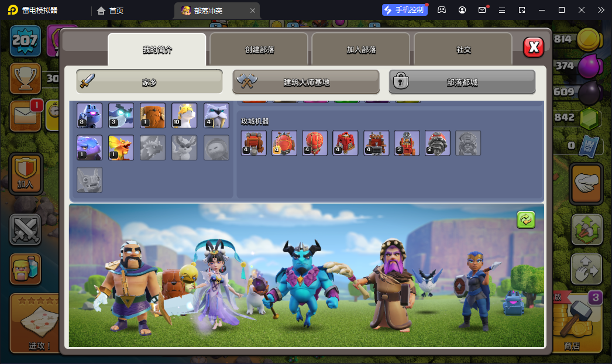Click the green gem resource icon

click(589, 118)
